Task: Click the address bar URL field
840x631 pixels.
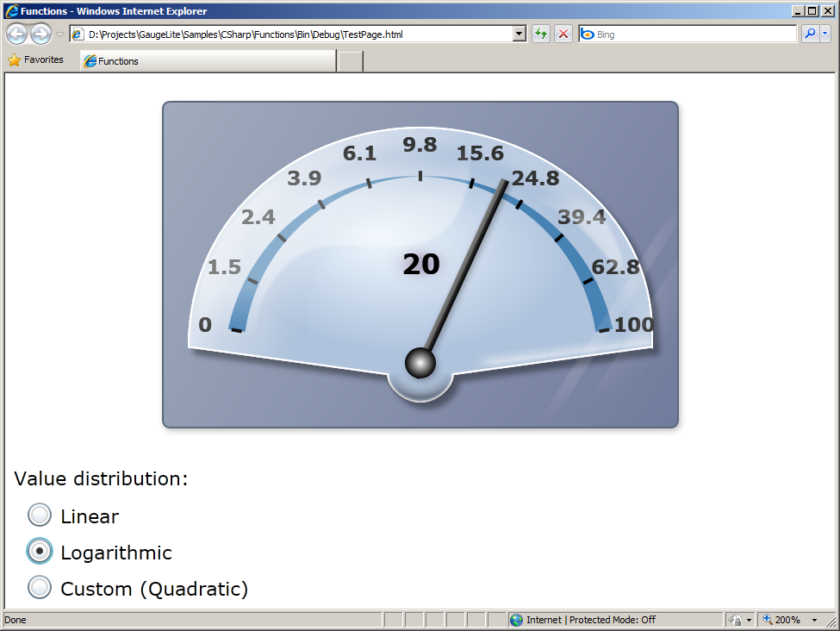Action: 293,34
